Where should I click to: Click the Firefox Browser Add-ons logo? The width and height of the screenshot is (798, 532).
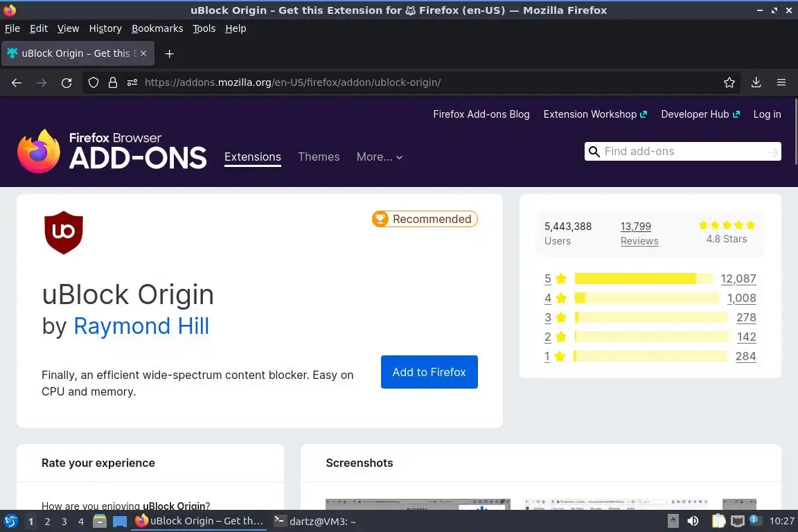click(x=112, y=151)
